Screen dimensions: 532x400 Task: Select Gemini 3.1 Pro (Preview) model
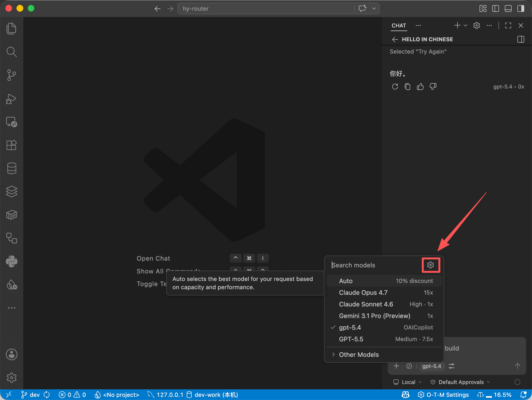pos(384,316)
